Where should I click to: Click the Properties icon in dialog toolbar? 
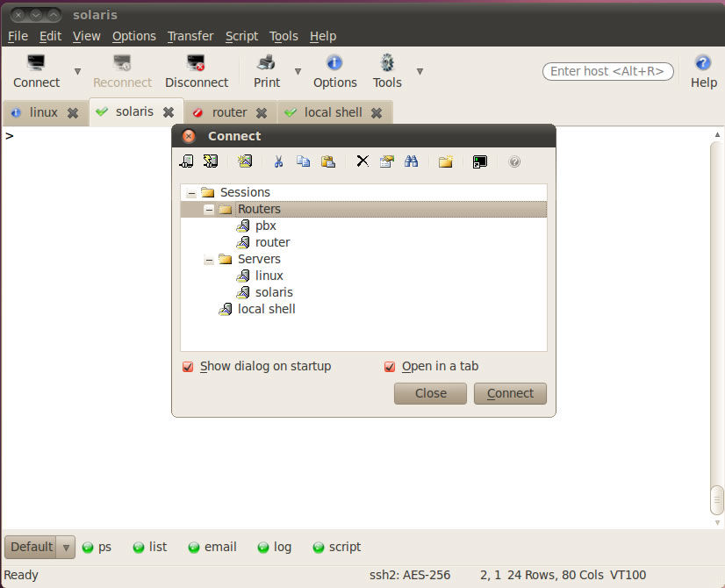(386, 161)
